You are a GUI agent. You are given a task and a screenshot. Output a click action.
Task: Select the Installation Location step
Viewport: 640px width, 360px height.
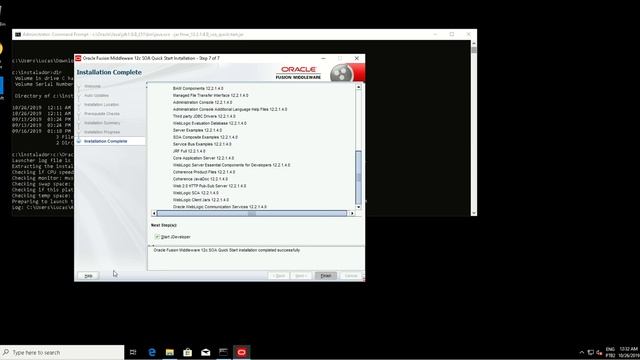click(101, 104)
